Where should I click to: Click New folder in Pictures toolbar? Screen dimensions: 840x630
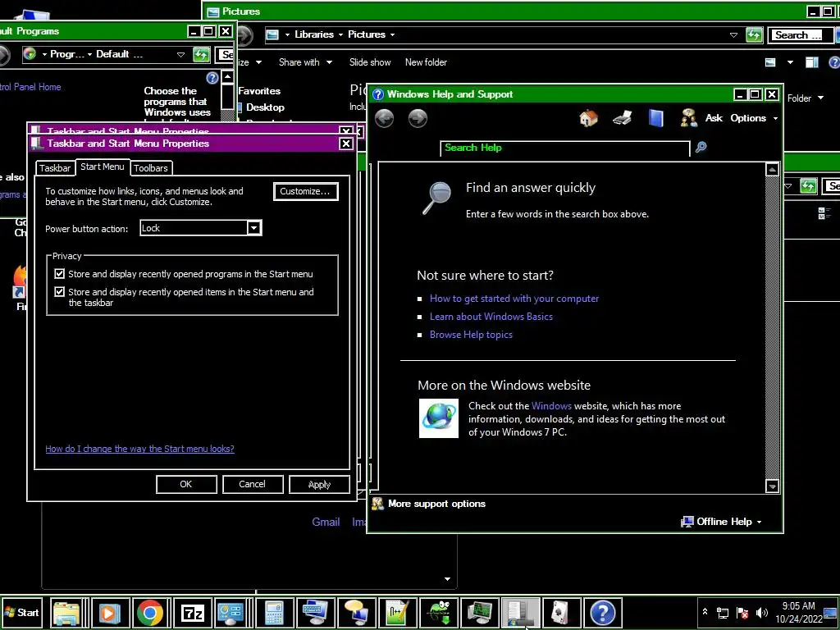coord(426,62)
